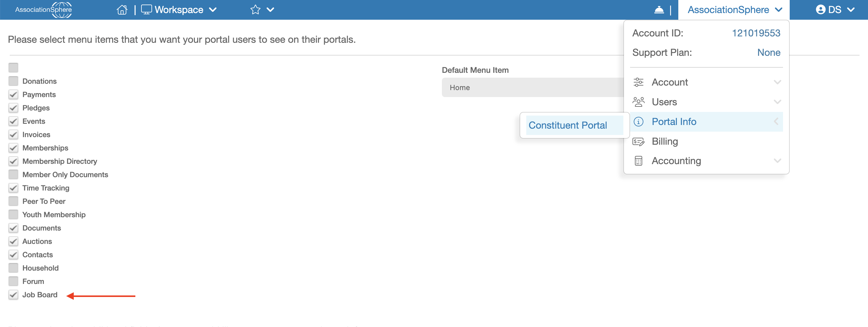Image resolution: width=868 pixels, height=327 pixels.
Task: Click the Users group icon
Action: pyautogui.click(x=638, y=102)
